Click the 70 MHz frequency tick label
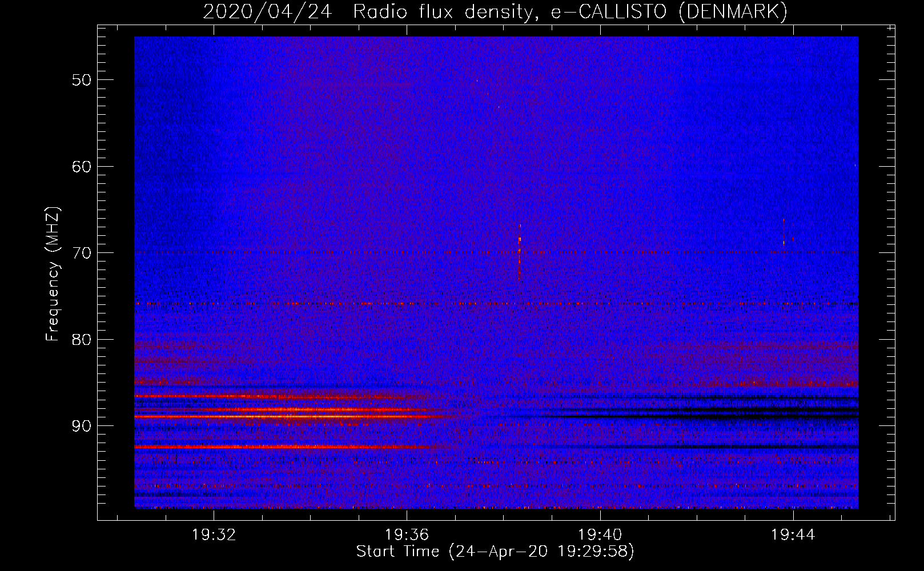The image size is (924, 571). pyautogui.click(x=82, y=253)
